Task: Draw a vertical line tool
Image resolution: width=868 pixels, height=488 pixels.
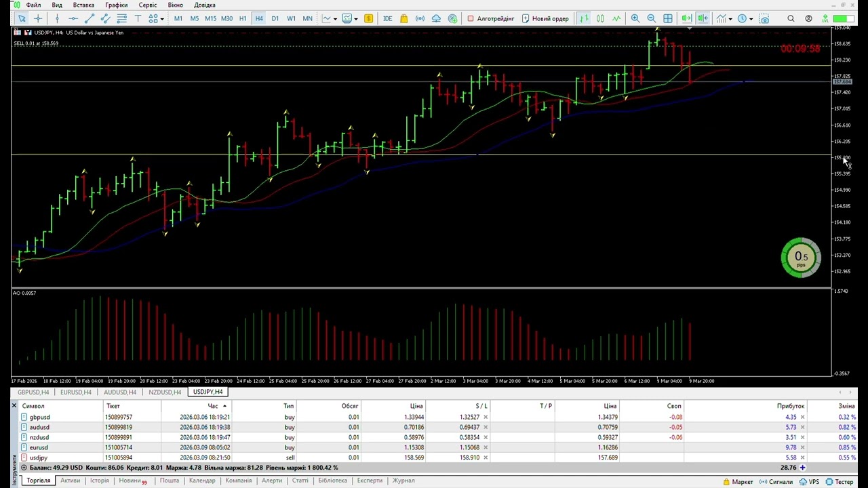Action: point(57,18)
